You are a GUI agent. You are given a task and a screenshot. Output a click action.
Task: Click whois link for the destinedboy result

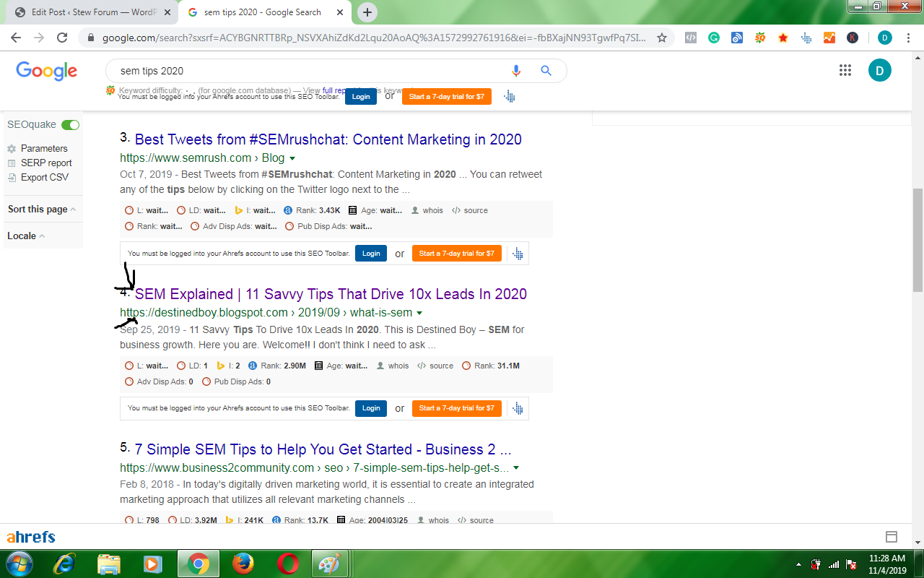click(x=398, y=366)
